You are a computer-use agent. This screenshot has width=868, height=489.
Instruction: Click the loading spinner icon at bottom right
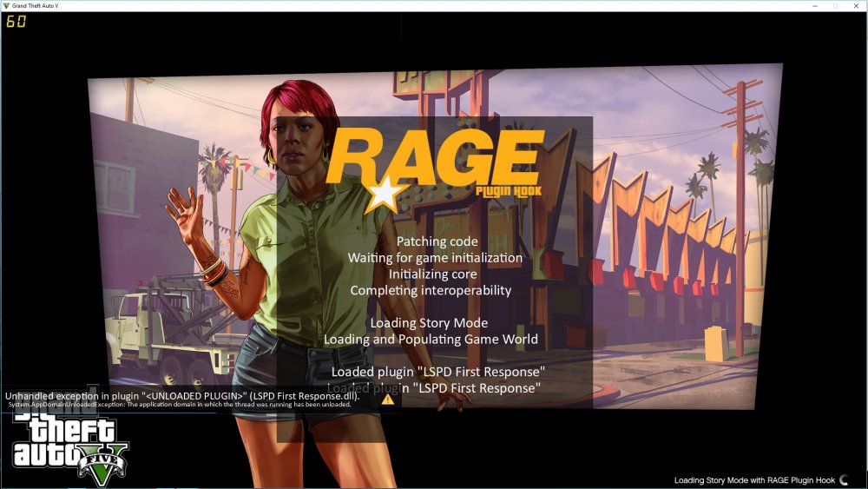[x=845, y=480]
